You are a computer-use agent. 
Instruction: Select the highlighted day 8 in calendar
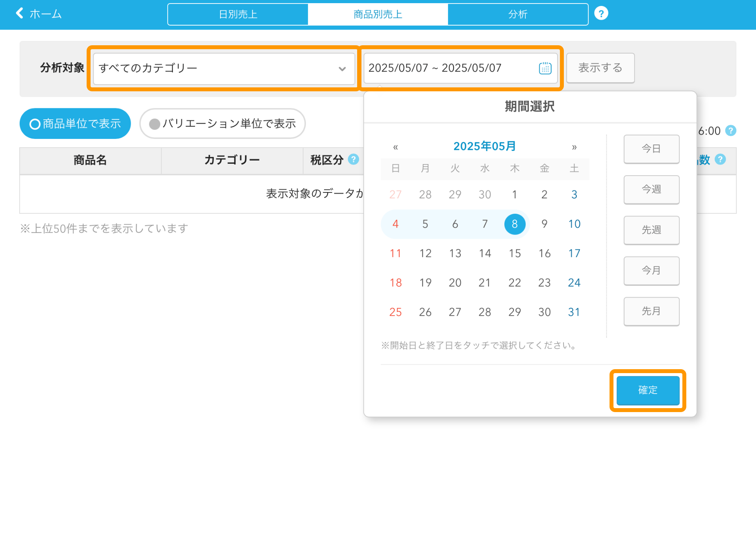pyautogui.click(x=515, y=224)
